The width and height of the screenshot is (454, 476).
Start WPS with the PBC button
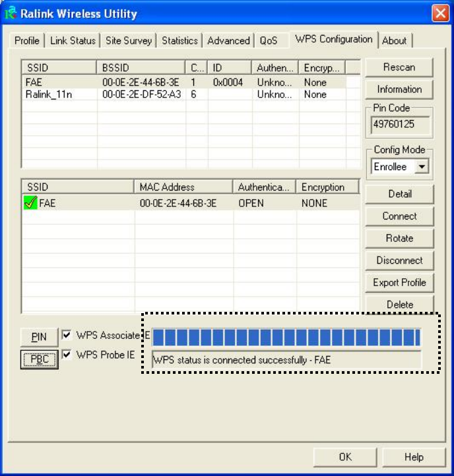[x=40, y=359]
